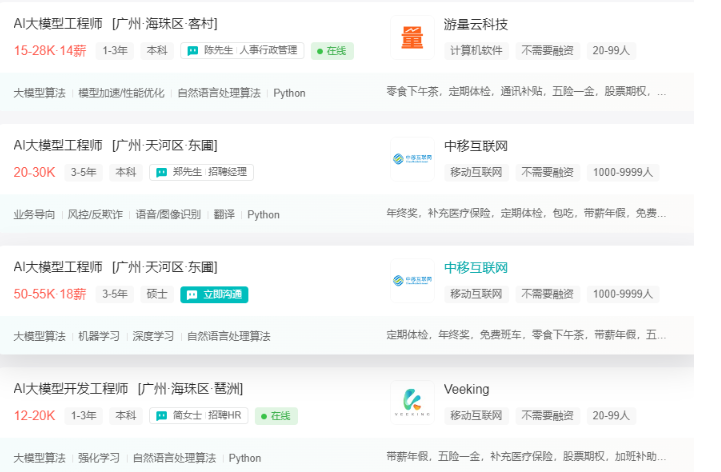Image resolution: width=721 pixels, height=472 pixels.
Task: Click benefits text starting with 年终奖，补充医疗保险
Action: click(526, 213)
